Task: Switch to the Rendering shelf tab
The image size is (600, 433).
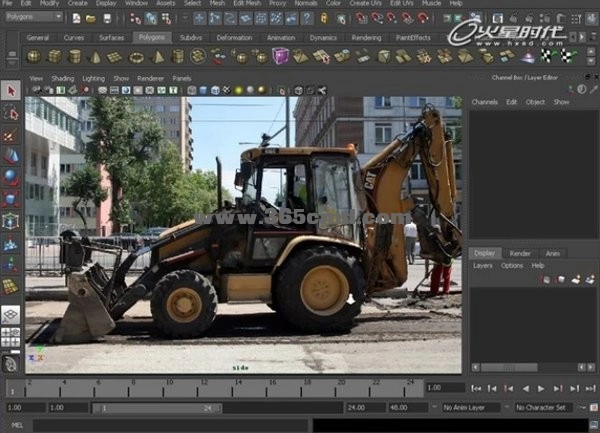Action: (366, 38)
